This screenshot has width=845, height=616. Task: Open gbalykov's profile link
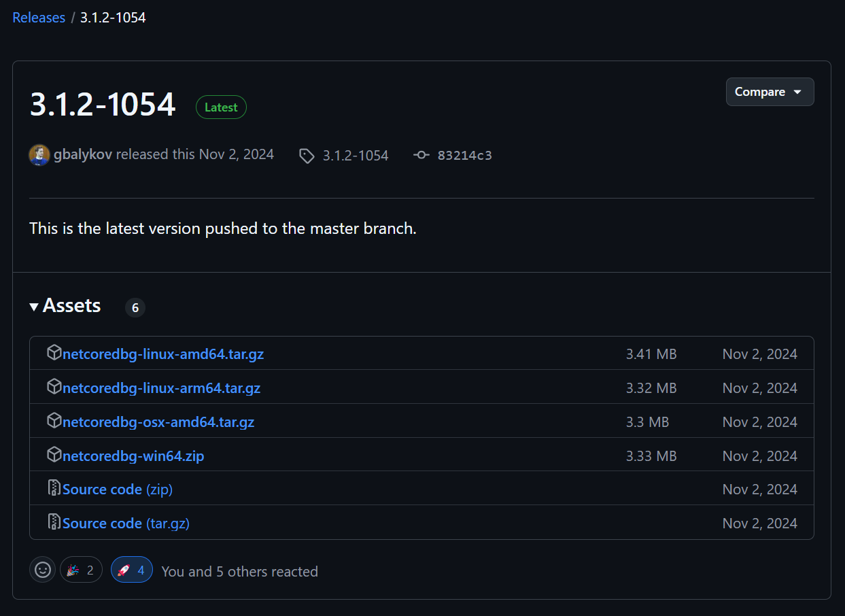(x=83, y=154)
